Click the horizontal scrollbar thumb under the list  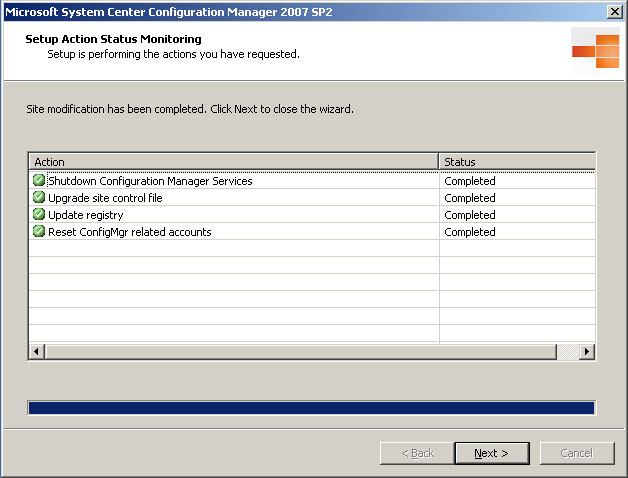301,352
